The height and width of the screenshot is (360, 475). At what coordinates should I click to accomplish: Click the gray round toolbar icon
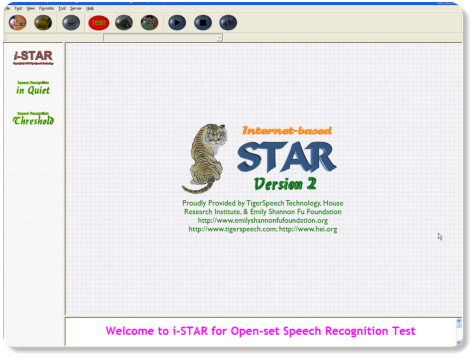point(71,23)
